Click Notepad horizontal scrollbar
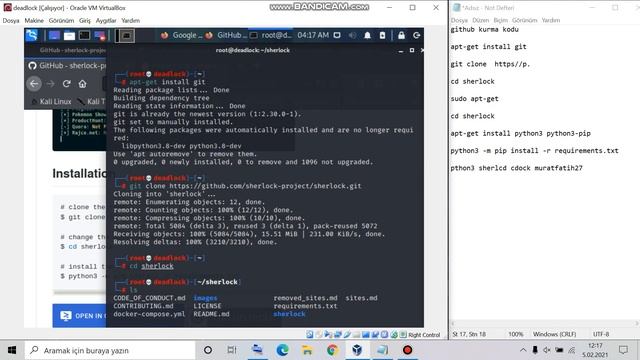Image resolution: width=640 pixels, height=360 pixels. (x=544, y=323)
